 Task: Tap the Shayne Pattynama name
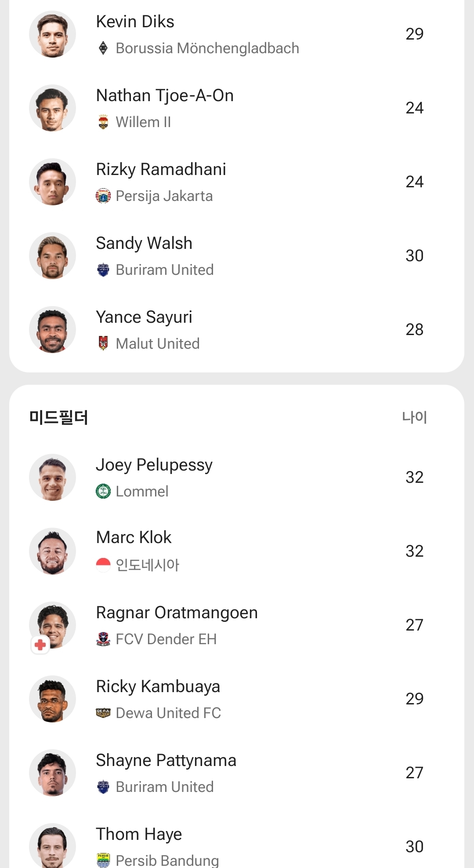(x=166, y=760)
